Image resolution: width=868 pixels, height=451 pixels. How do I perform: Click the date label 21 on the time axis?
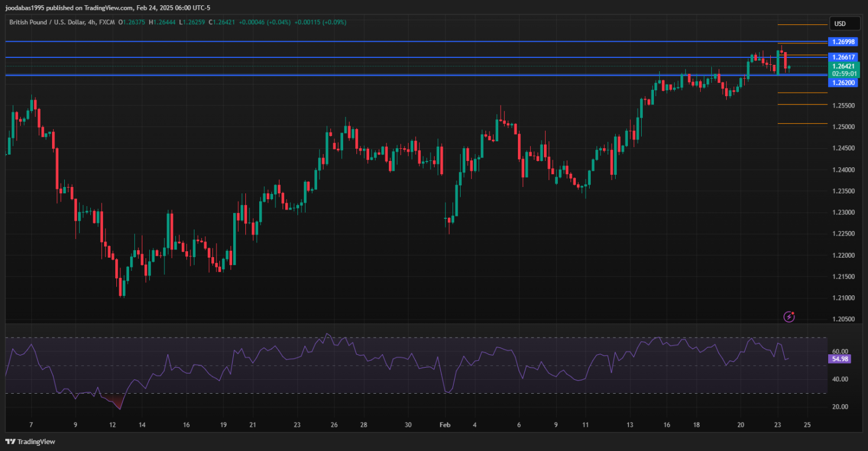tap(252, 425)
